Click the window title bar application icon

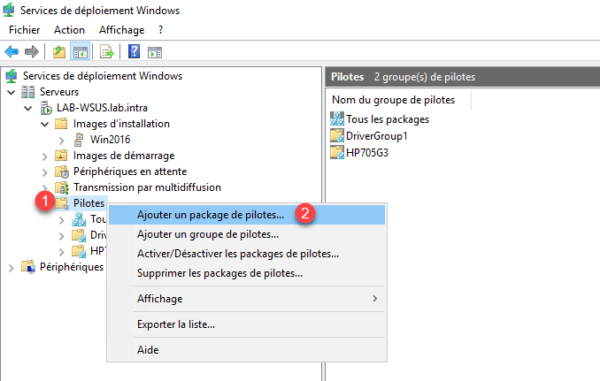click(8, 10)
